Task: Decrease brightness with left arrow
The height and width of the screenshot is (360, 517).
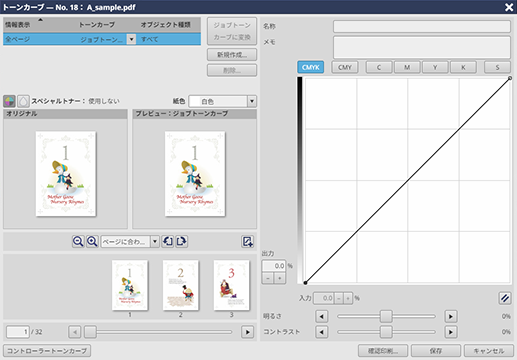Action: pyautogui.click(x=322, y=316)
